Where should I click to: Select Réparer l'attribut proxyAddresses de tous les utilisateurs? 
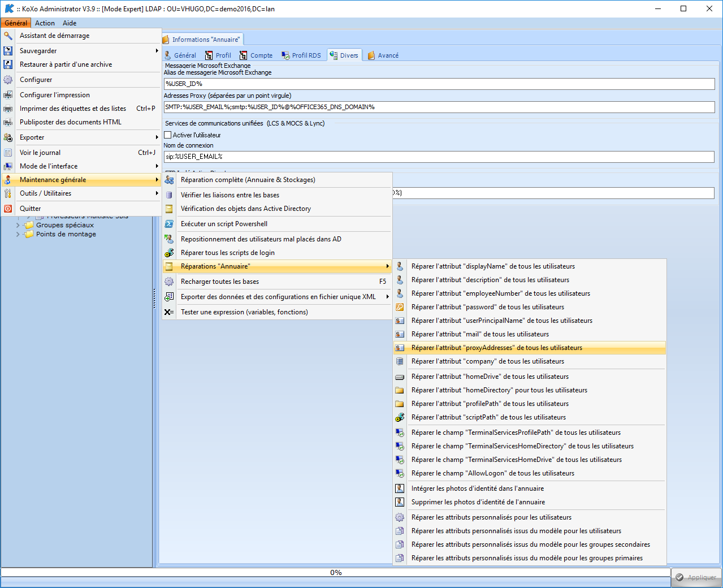point(530,348)
